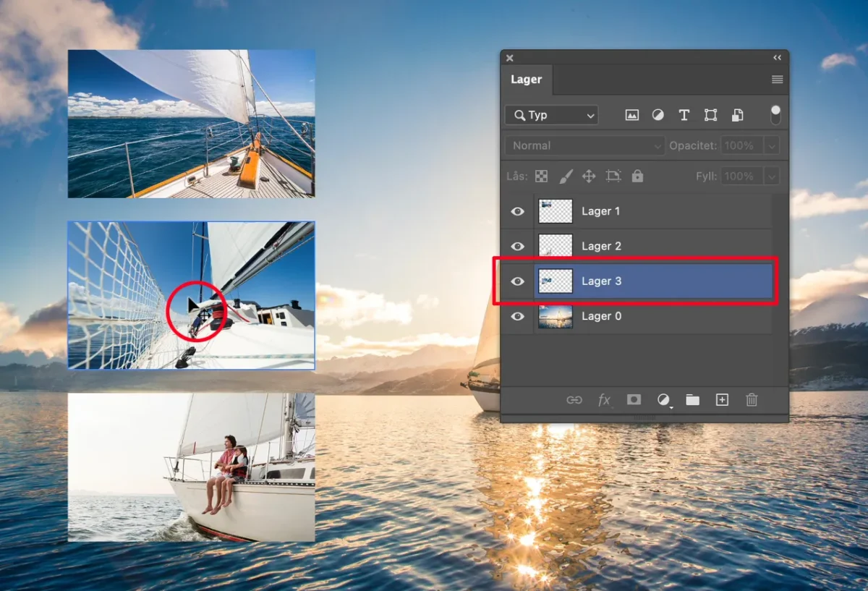Filter by smart objects icon
Screen dimensions: 868x591
click(737, 115)
